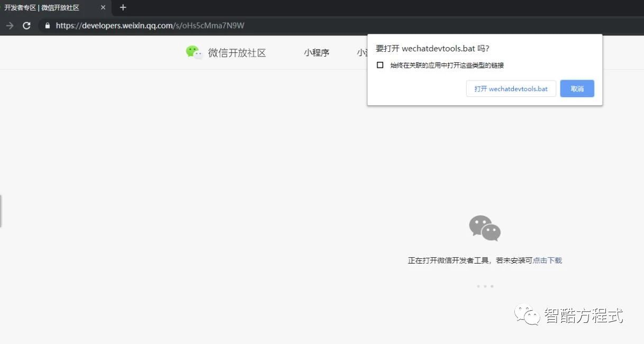Select 小程序 in the navigation bar
644x344 pixels.
coord(316,52)
